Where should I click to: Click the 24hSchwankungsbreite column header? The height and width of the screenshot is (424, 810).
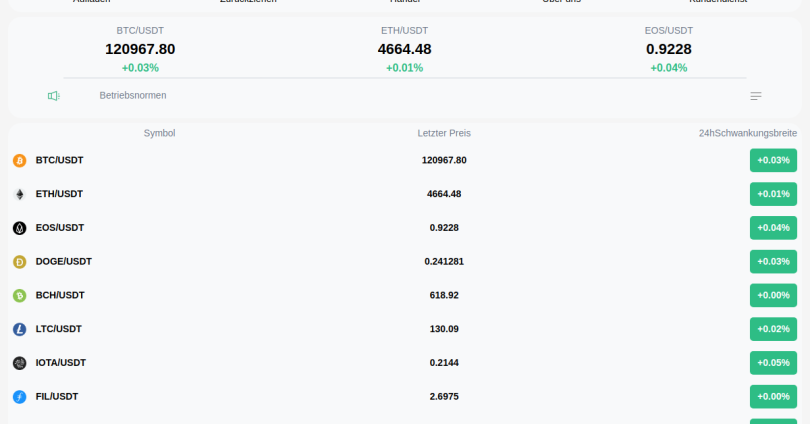tap(747, 133)
